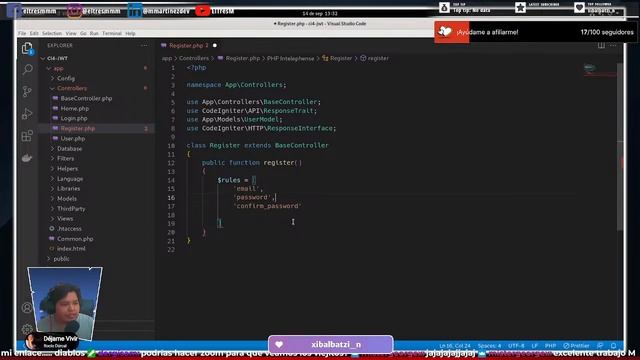The height and width of the screenshot is (360, 640).
Task: Open the Explorer view icon
Action: click(x=27, y=49)
